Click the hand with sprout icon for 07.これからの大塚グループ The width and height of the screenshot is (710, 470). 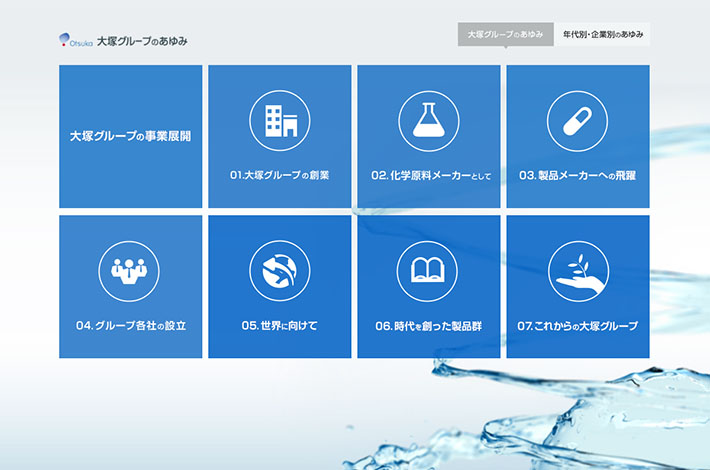coord(578,271)
